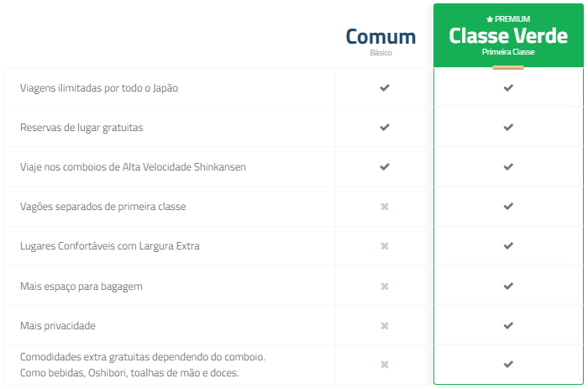Click Classe Verde checkmark for Mais privacidade
Viewport: 588px width, 389px height.
click(x=507, y=325)
